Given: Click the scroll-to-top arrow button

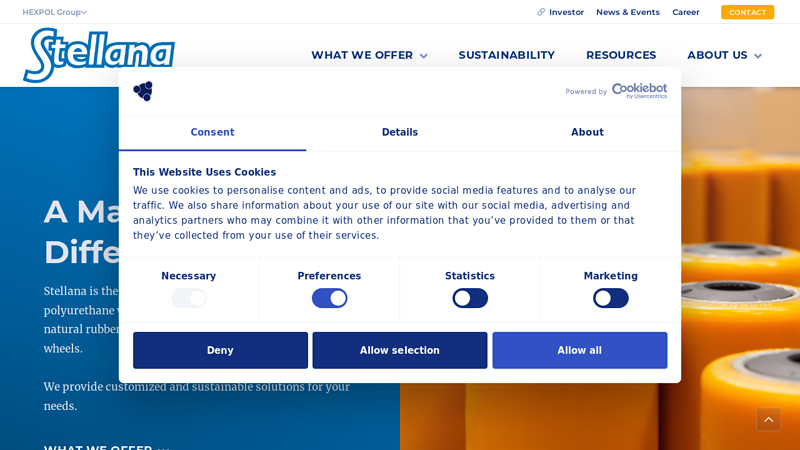Looking at the screenshot, I should [768, 419].
